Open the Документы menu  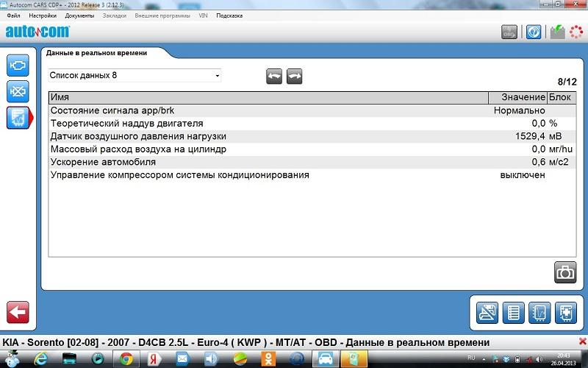click(x=79, y=15)
